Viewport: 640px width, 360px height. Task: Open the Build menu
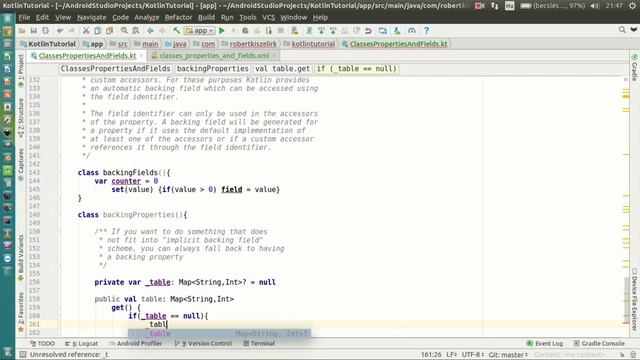tap(206, 18)
